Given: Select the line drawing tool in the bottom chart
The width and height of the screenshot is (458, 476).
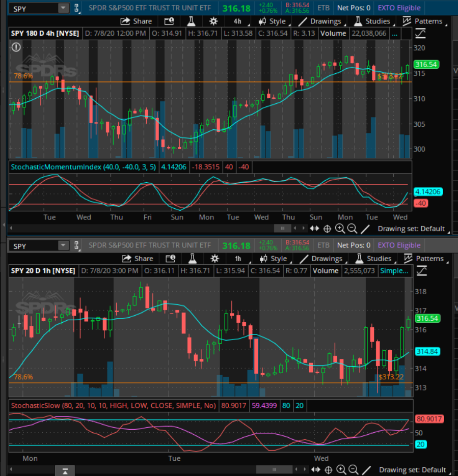Looking at the screenshot, I should point(366,470).
